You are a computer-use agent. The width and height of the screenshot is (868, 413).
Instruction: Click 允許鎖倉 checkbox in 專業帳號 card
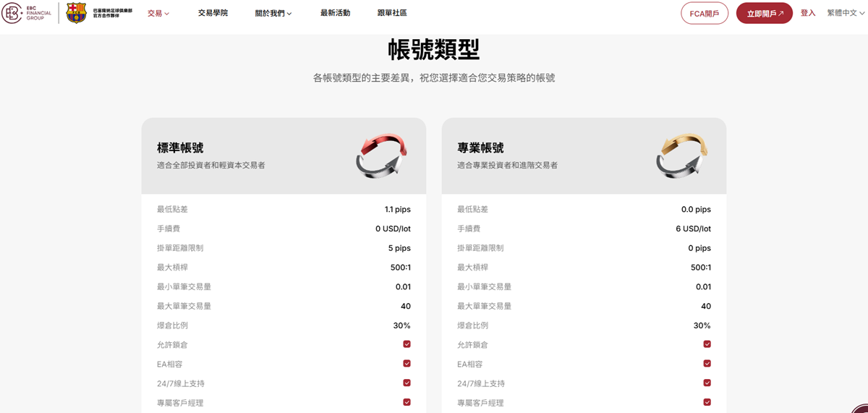pyautogui.click(x=707, y=344)
